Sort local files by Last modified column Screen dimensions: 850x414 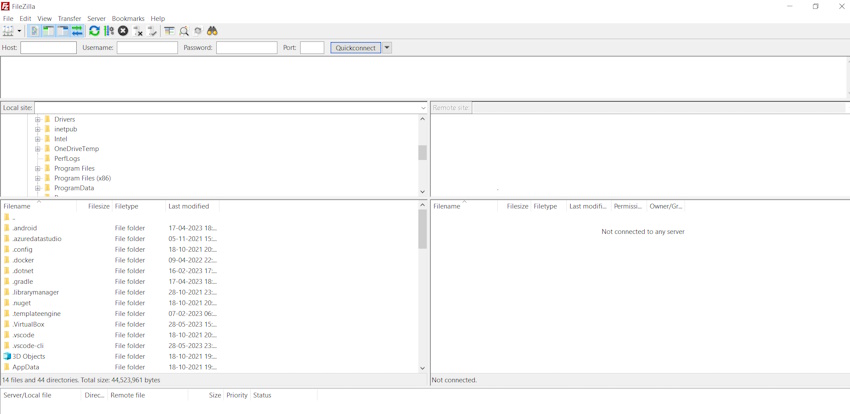pos(192,206)
